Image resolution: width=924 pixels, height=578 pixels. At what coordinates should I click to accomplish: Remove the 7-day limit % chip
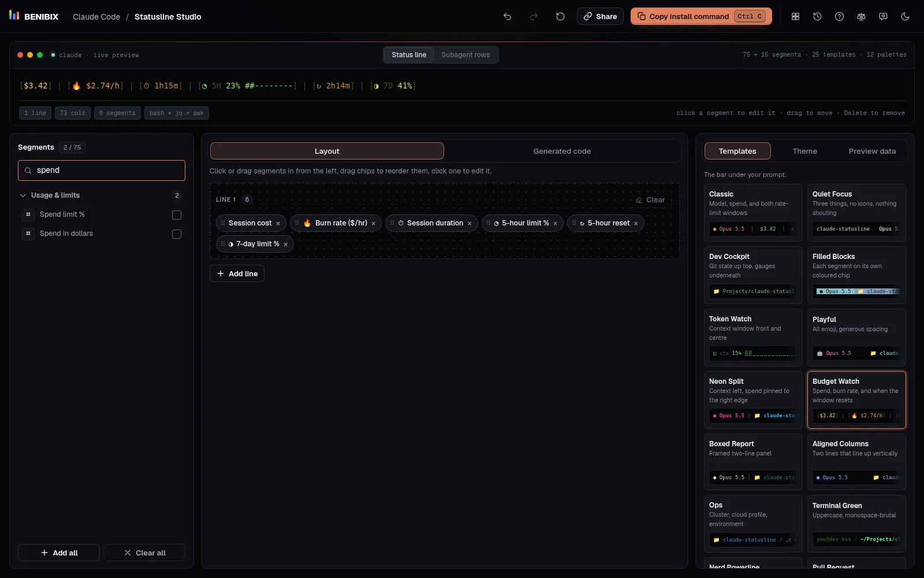[x=285, y=244]
